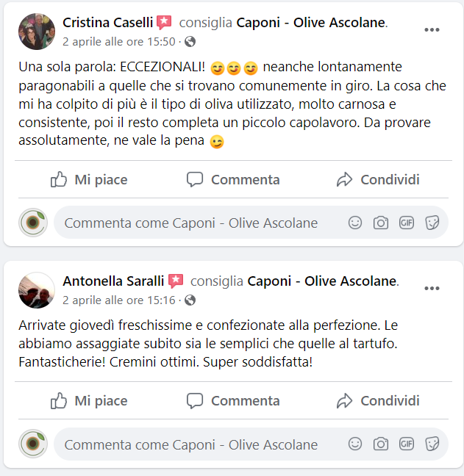Click Commenta under Cristina Caselli's post

click(x=233, y=179)
